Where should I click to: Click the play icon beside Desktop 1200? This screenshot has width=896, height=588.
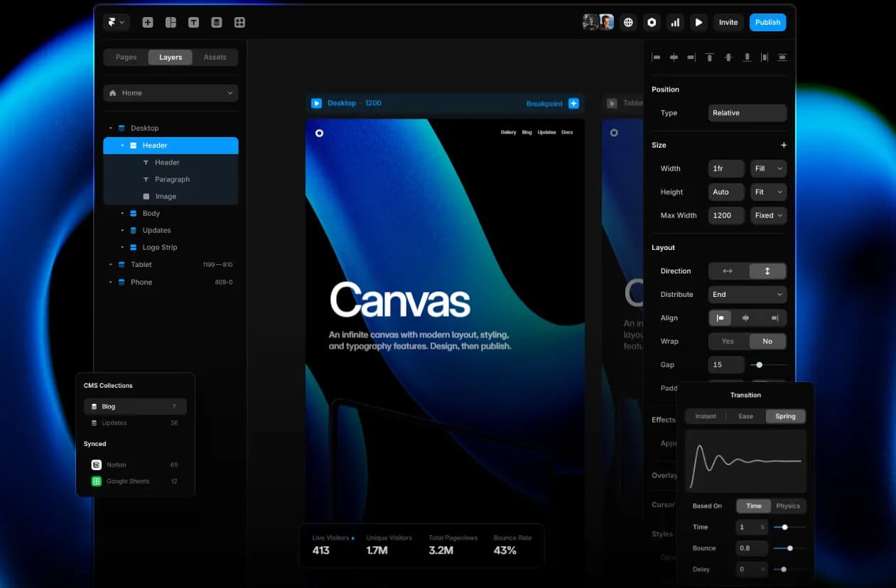(316, 104)
